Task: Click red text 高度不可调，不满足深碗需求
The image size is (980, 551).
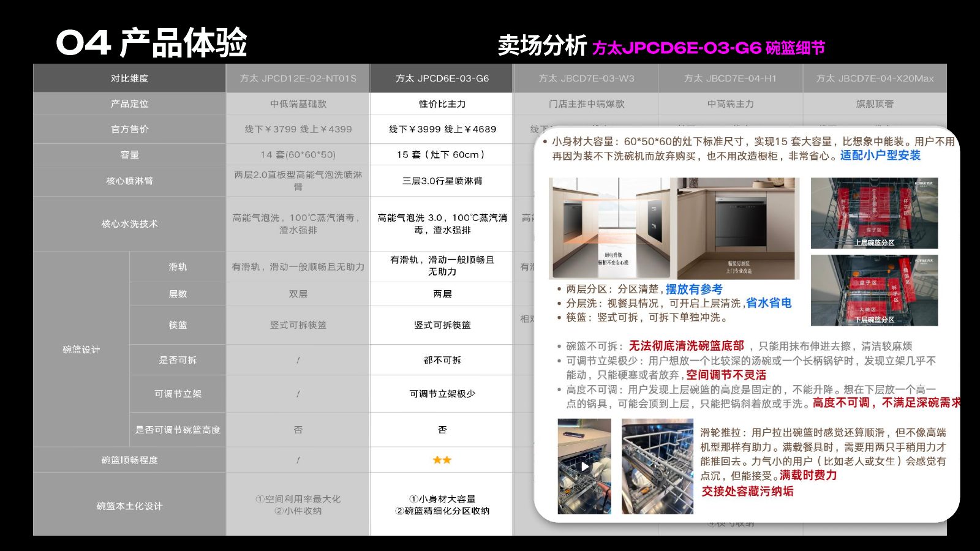Action: (x=886, y=402)
